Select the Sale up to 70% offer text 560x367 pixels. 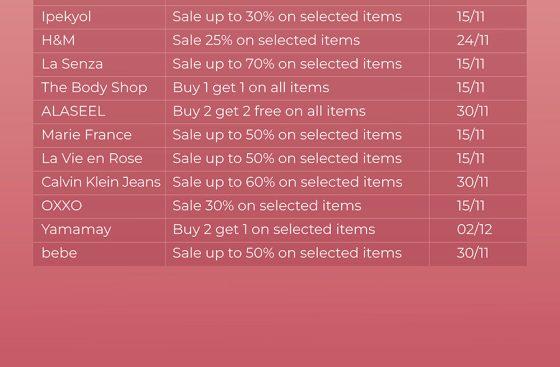coord(287,64)
